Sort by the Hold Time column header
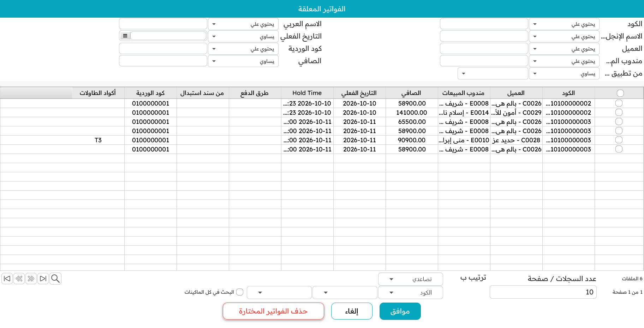Viewport: 644px width, 328px height. tap(307, 93)
